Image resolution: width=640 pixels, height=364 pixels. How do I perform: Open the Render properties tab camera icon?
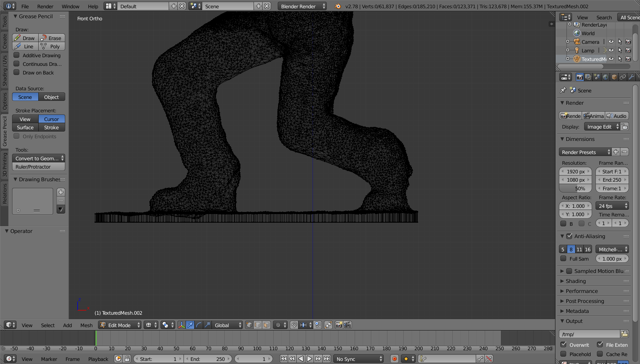tap(580, 77)
